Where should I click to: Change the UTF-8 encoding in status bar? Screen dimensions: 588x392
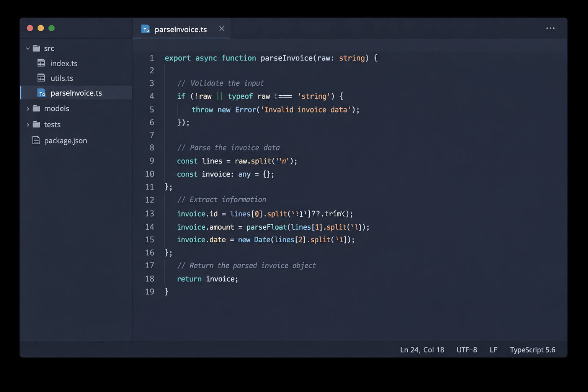click(467, 350)
